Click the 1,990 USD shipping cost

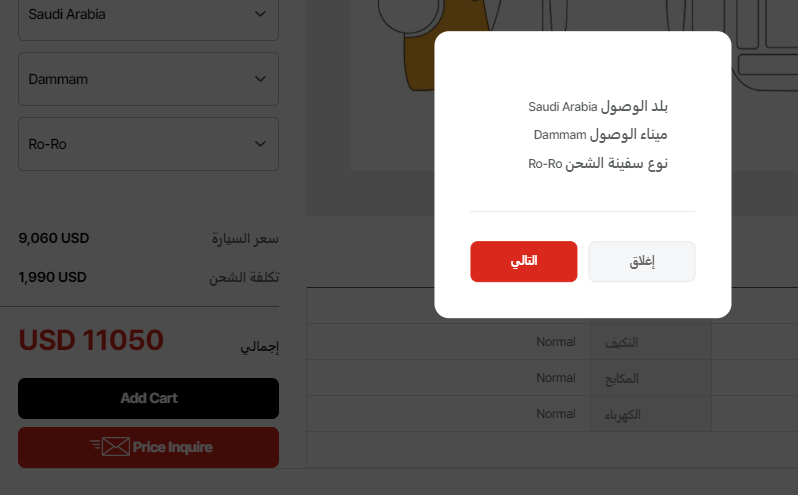pyautogui.click(x=53, y=277)
